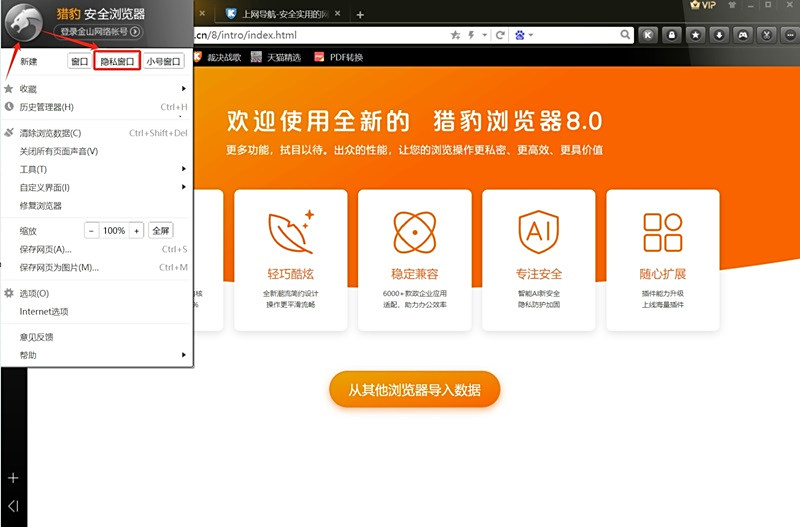Viewport: 800px width, 527px height.
Task: Click the scissors screenshot toolbar button
Action: (x=766, y=35)
